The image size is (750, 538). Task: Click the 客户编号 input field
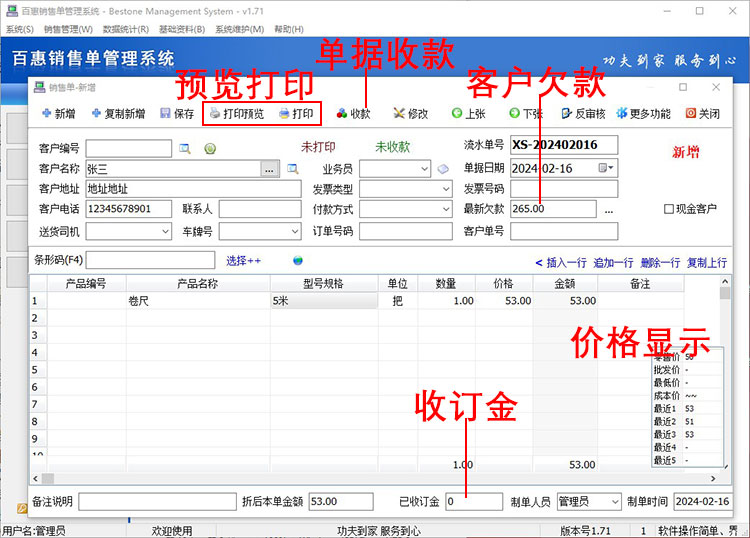[x=129, y=148]
